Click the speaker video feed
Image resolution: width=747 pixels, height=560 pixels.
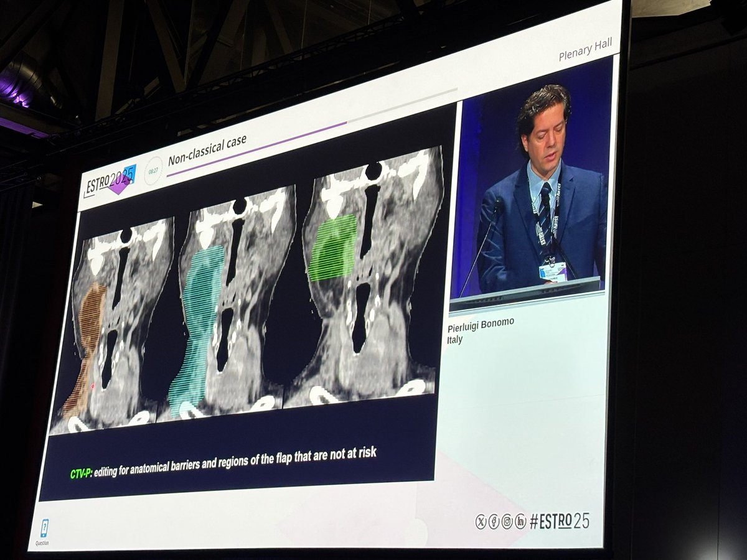pos(531,185)
